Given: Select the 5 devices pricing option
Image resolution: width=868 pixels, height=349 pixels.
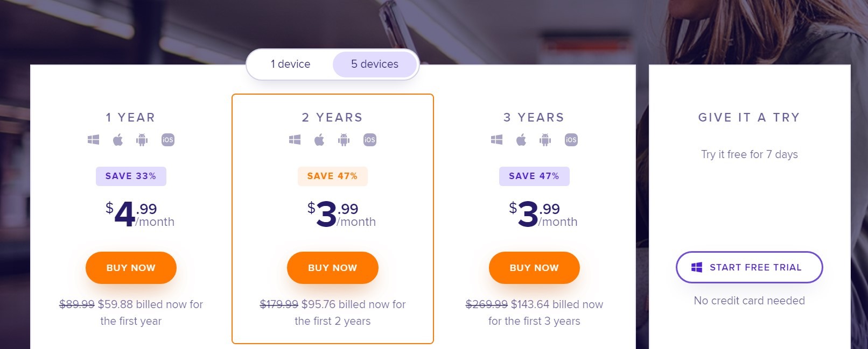Looking at the screenshot, I should (x=375, y=64).
